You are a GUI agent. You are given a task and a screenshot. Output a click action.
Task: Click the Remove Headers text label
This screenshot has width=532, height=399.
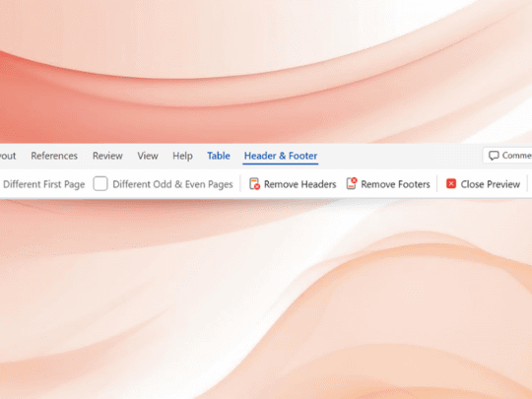click(x=299, y=184)
